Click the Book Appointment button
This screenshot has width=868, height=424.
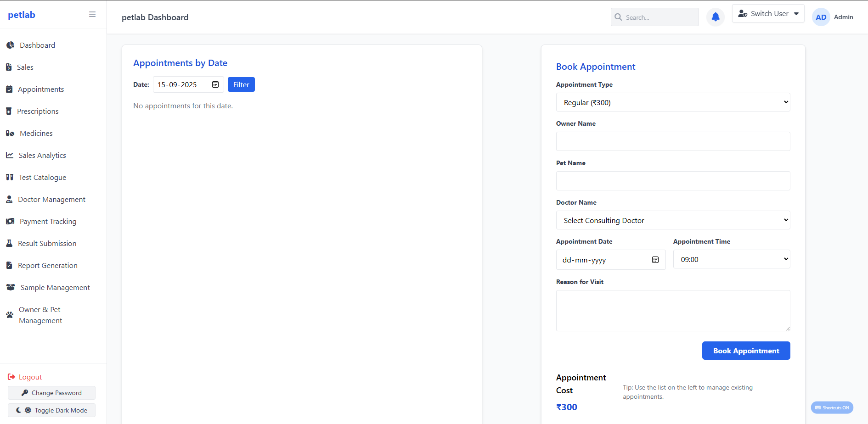click(746, 350)
